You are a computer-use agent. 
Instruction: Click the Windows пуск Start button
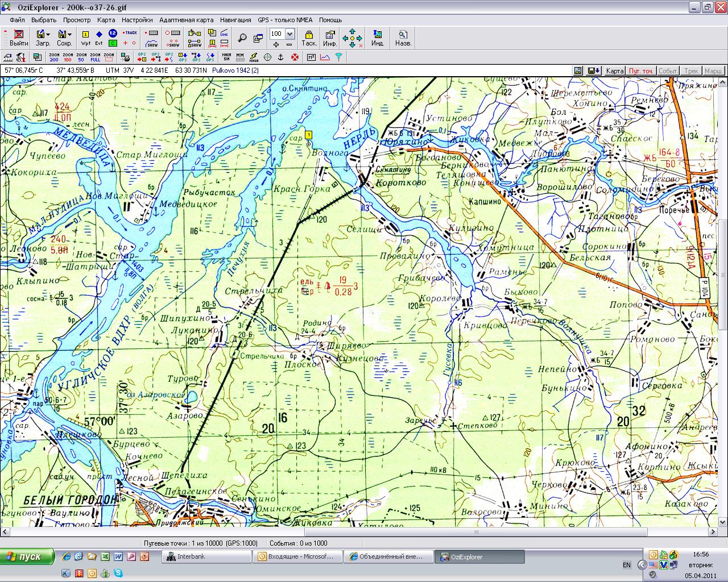[x=28, y=556]
